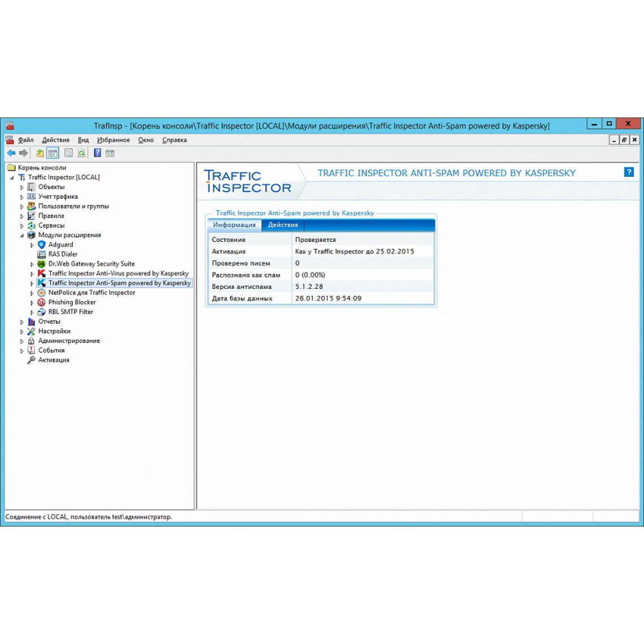This screenshot has width=644, height=644.
Task: Restore the inner MDI child window
Action: click(x=624, y=140)
